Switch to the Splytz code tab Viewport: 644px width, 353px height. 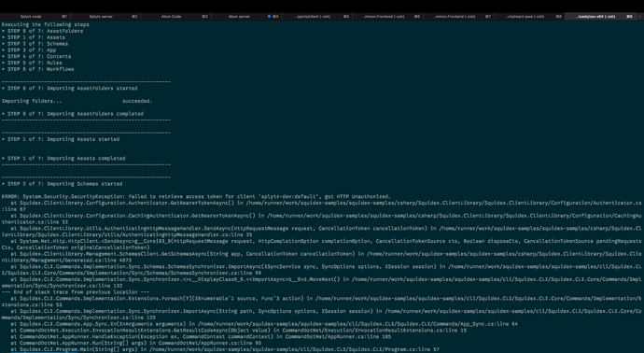[x=35, y=17]
